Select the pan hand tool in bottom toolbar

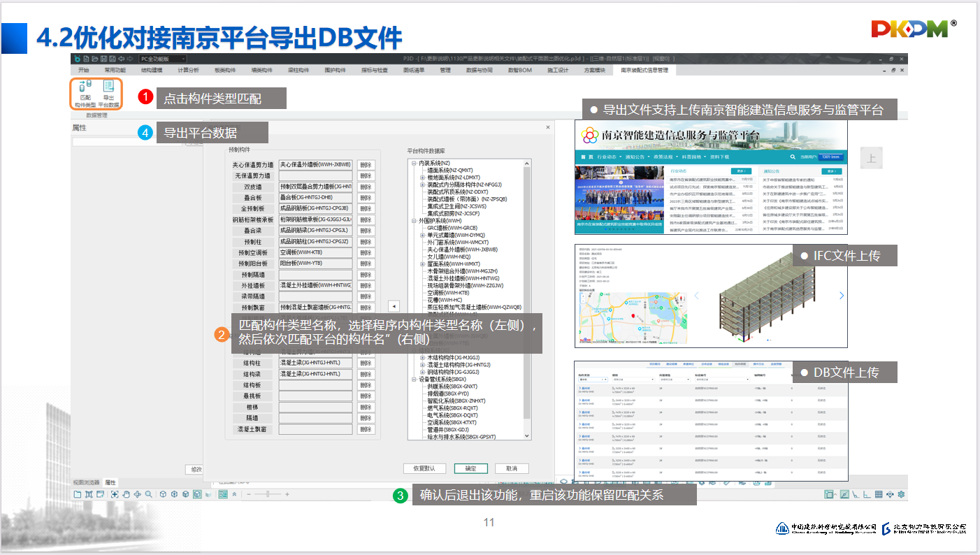click(126, 494)
